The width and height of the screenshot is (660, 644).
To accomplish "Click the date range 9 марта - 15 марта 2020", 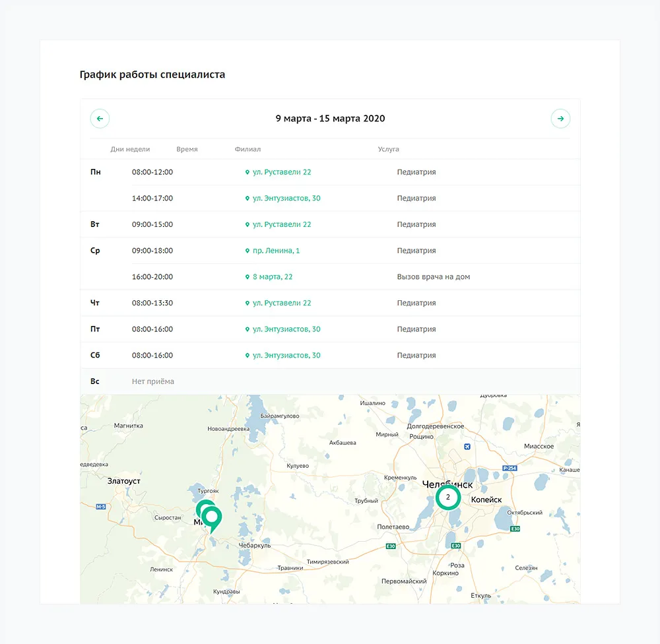I will (330, 119).
